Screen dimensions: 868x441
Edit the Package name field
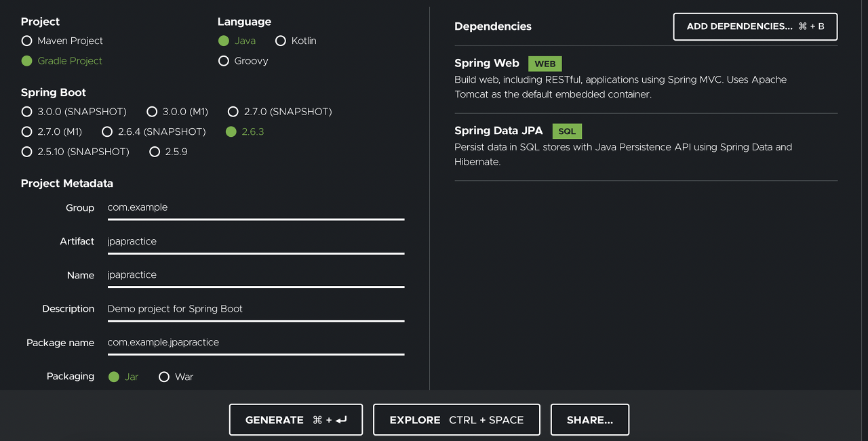[x=256, y=343]
